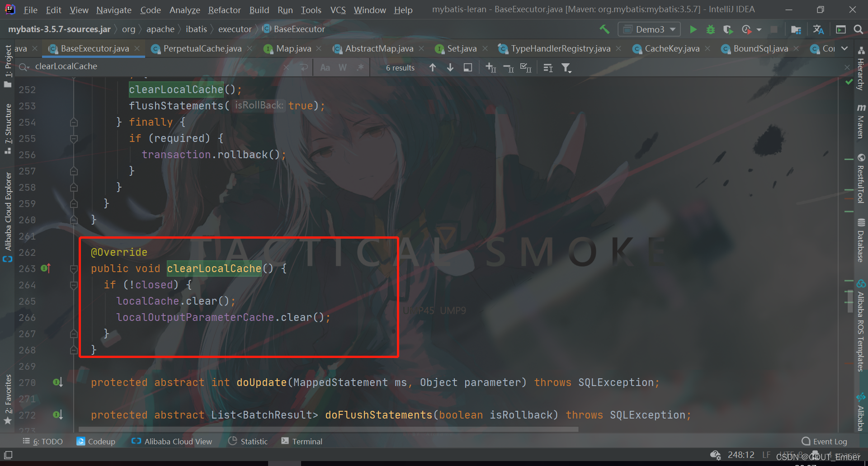
Task: Click override gutter icon on line 263
Action: coord(46,268)
